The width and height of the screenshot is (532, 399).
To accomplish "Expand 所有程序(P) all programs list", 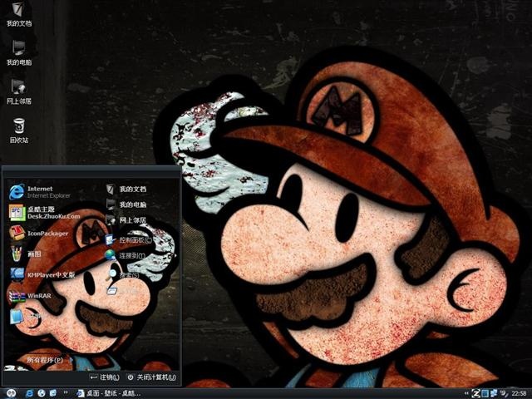I will point(50,360).
